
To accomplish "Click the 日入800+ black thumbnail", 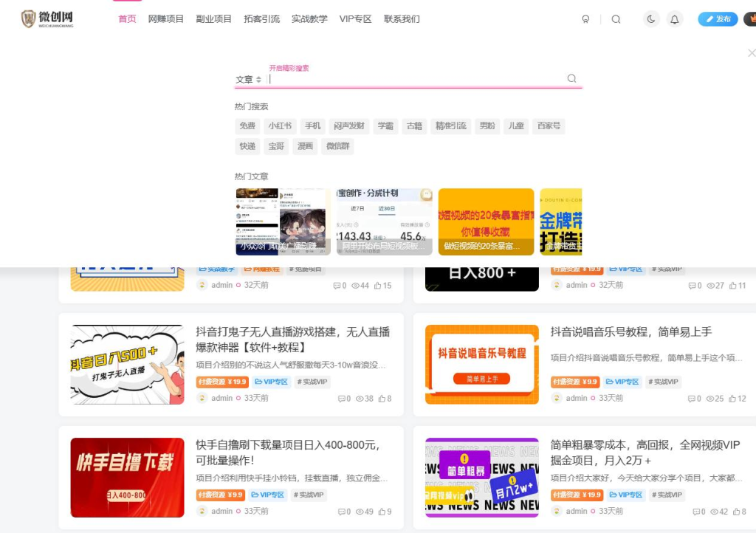I will [481, 280].
